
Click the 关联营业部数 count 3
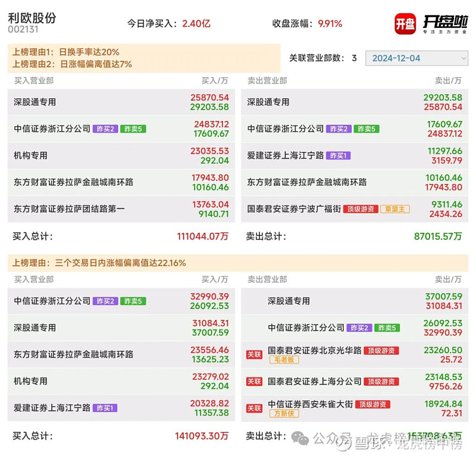point(354,58)
